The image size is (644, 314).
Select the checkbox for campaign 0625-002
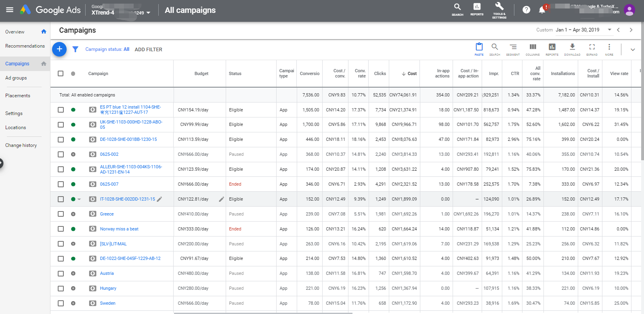[61, 154]
